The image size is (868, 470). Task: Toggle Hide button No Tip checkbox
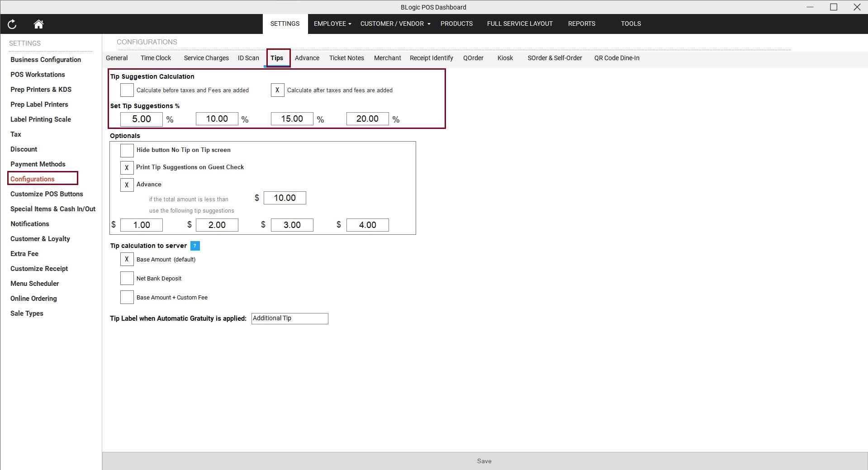pos(127,150)
